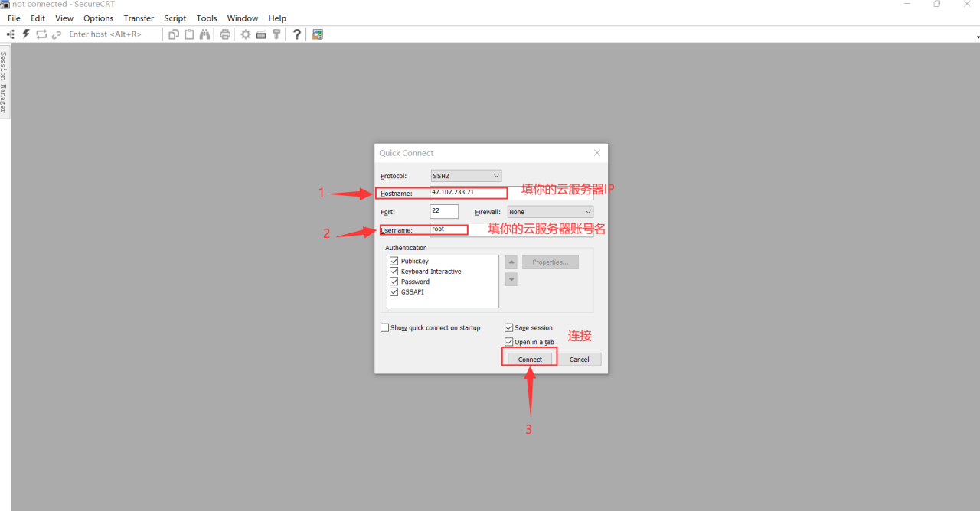This screenshot has height=511, width=980.
Task: Enable Show quick connect on startup
Action: point(385,327)
